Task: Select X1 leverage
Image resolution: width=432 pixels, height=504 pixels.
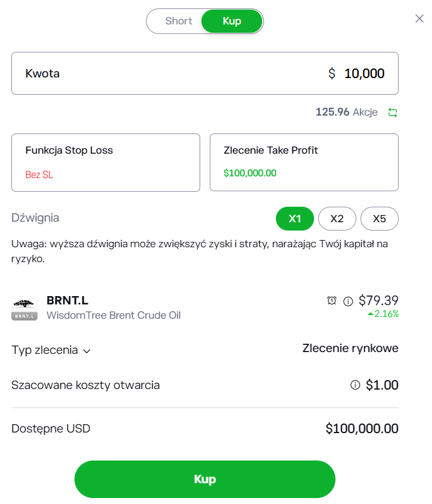Action: pyautogui.click(x=294, y=219)
